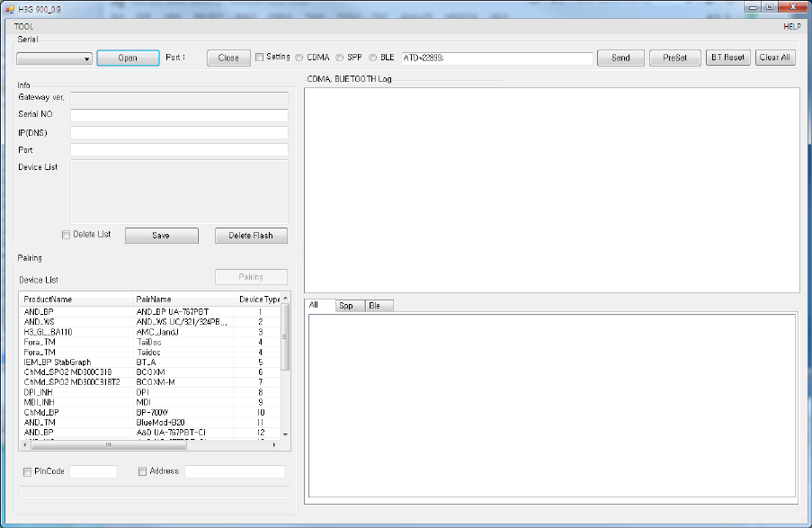Select the ChMd_BP BP-700W row
Image resolution: width=812 pixels, height=528 pixels.
point(150,413)
